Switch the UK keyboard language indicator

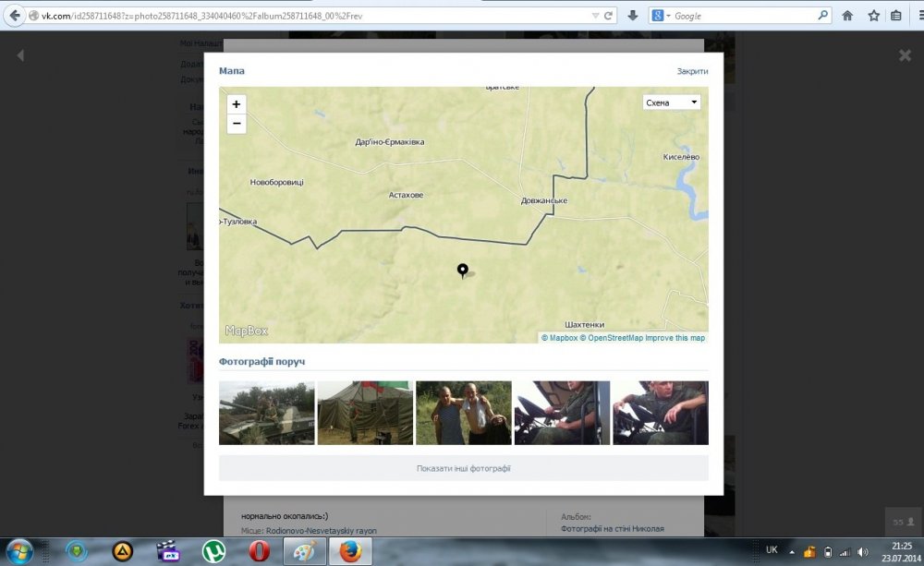point(772,550)
